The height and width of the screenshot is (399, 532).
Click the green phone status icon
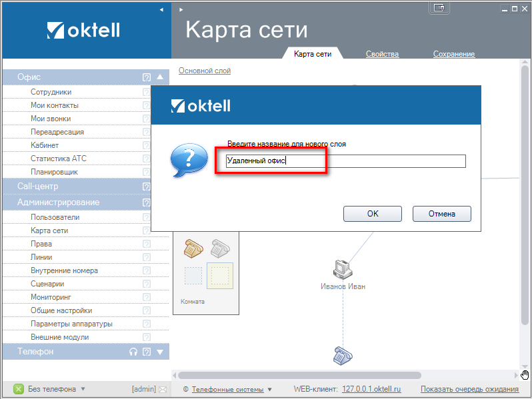click(x=19, y=389)
